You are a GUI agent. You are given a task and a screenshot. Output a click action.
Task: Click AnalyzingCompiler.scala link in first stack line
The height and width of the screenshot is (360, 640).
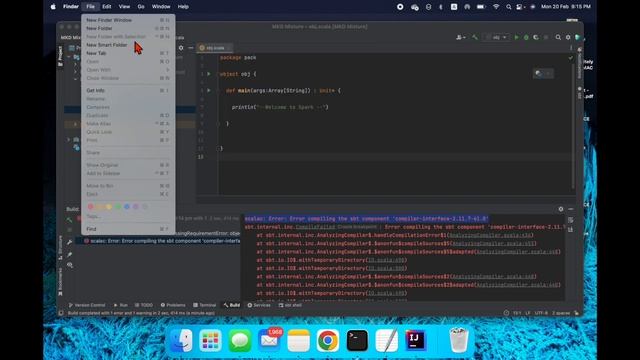[x=491, y=235]
